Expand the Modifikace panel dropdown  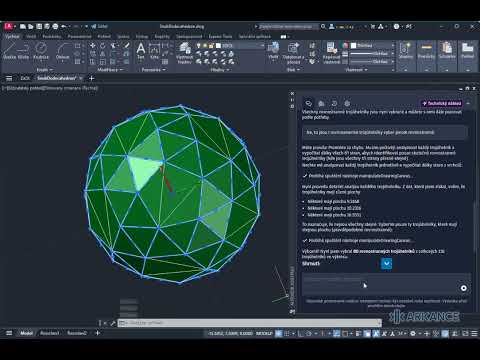(110, 70)
